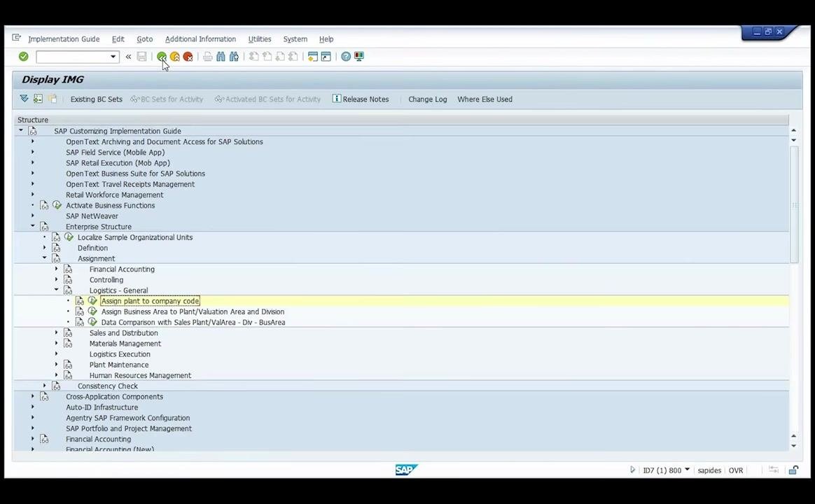The height and width of the screenshot is (504, 815).
Task: Click the Find binoculars icon
Action: click(221, 57)
